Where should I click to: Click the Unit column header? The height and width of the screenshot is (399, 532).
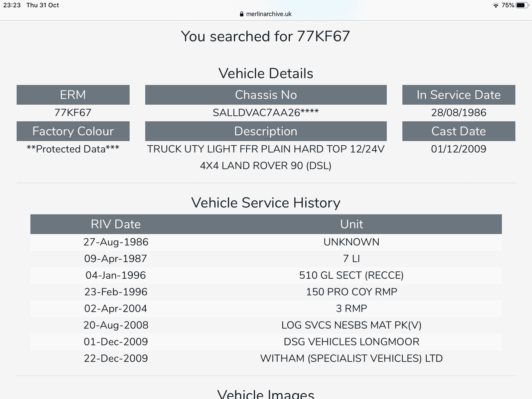pyautogui.click(x=351, y=224)
